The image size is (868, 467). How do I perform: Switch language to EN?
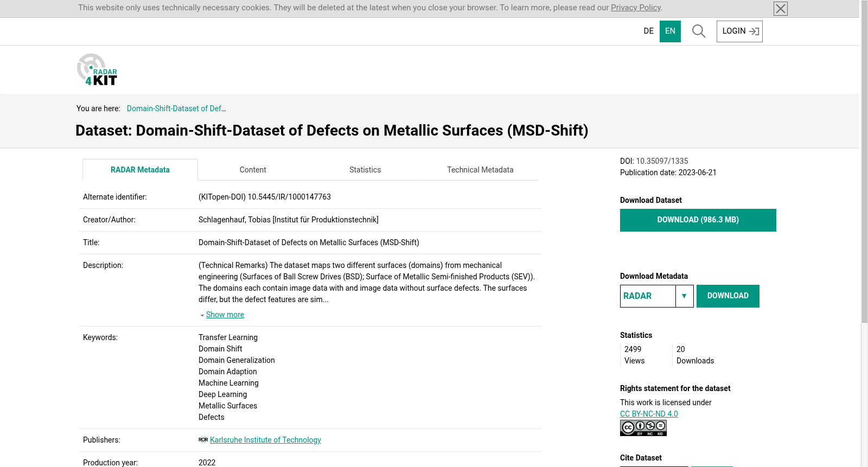point(671,31)
